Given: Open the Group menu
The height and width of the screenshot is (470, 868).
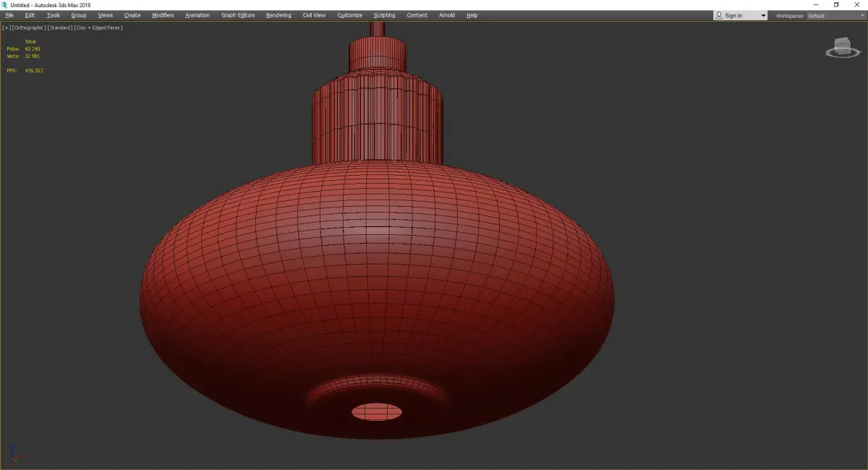Looking at the screenshot, I should tap(79, 15).
